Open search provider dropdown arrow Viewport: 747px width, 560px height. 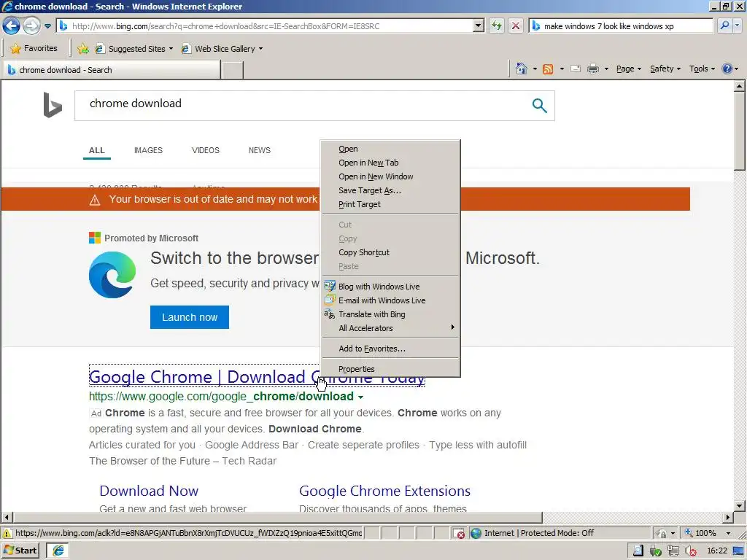pos(738,26)
